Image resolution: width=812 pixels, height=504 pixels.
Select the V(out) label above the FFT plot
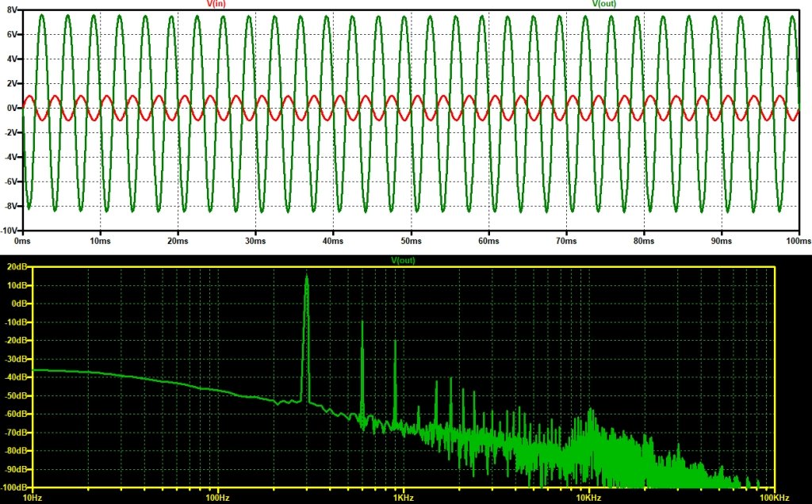[403, 260]
